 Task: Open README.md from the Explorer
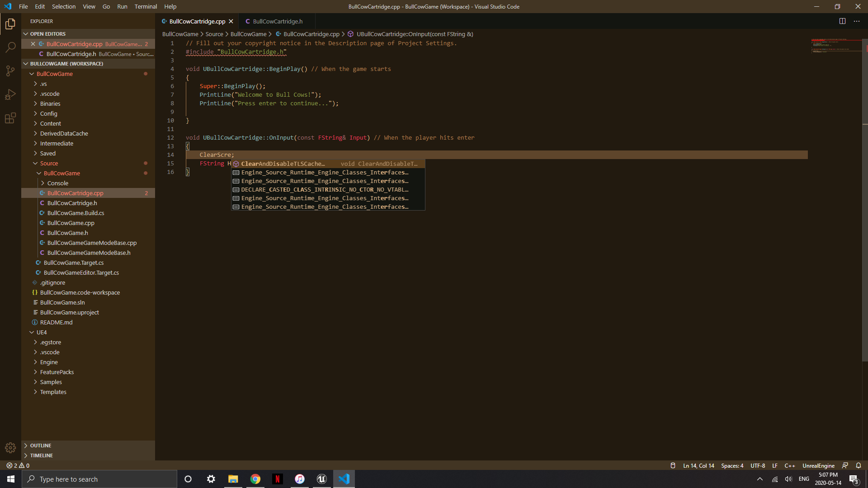click(56, 322)
